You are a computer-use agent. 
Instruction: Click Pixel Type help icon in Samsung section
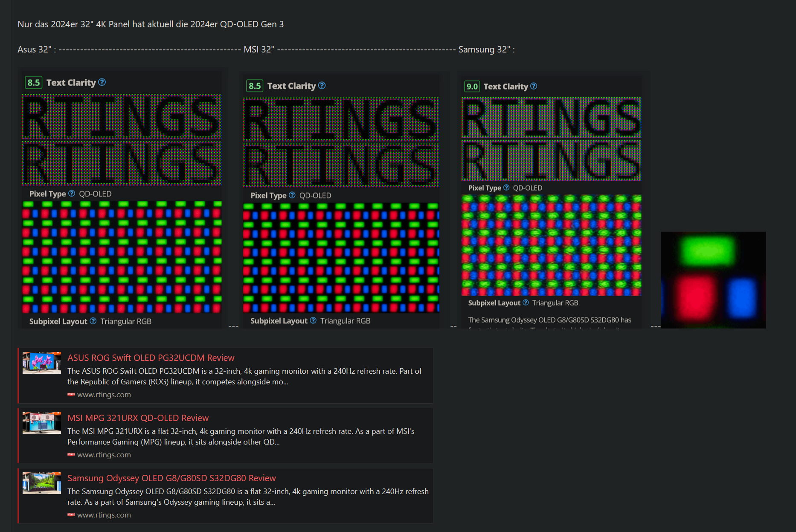[x=506, y=188]
